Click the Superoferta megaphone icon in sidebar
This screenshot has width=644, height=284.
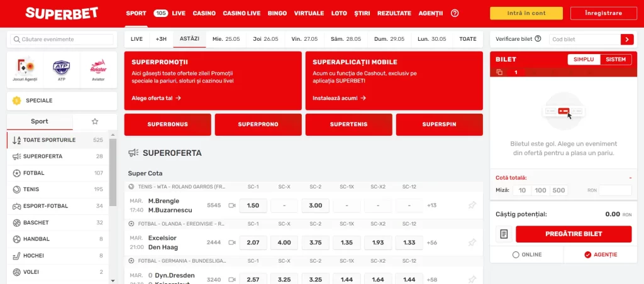tap(16, 156)
